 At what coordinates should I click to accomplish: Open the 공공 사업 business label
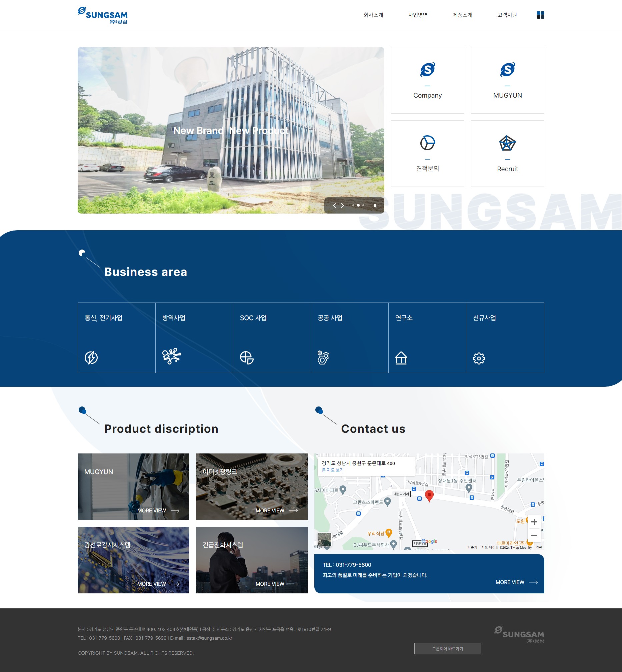tap(330, 318)
